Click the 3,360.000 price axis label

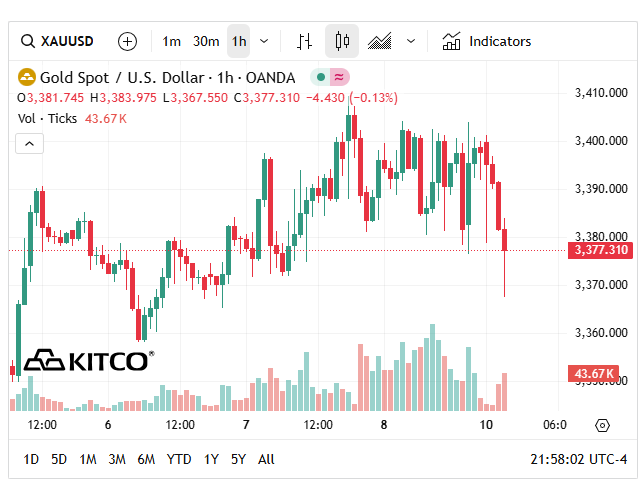tap(601, 333)
